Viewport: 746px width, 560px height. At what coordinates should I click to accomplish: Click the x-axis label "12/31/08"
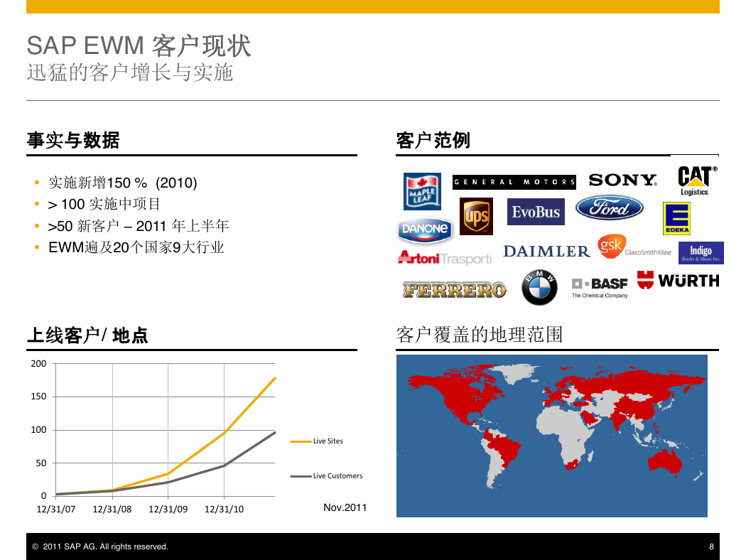(112, 509)
